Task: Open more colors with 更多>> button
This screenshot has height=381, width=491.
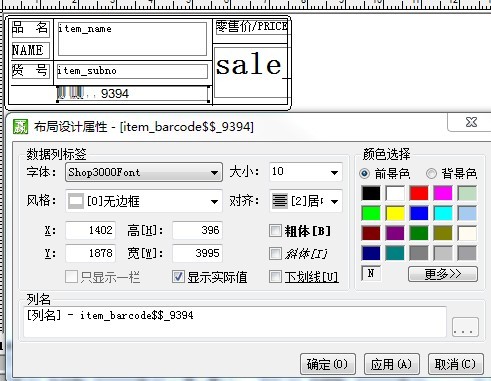Action: (443, 274)
